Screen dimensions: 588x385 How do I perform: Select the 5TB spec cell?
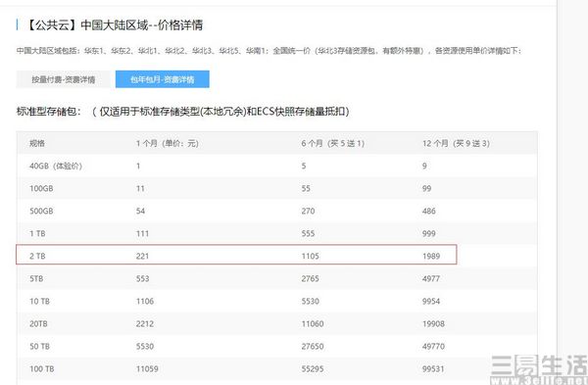click(x=36, y=278)
